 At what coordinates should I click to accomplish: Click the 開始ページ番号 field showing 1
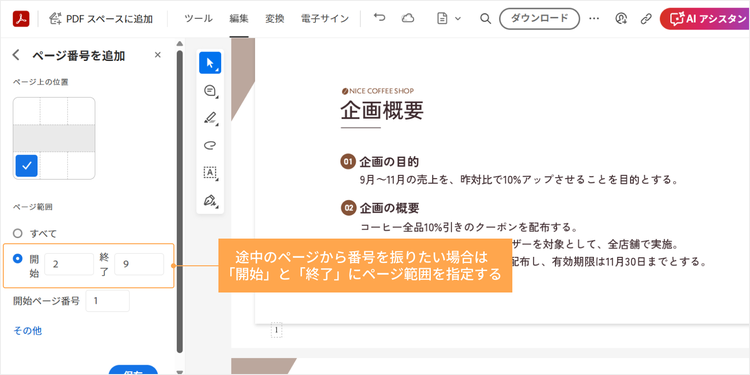108,301
